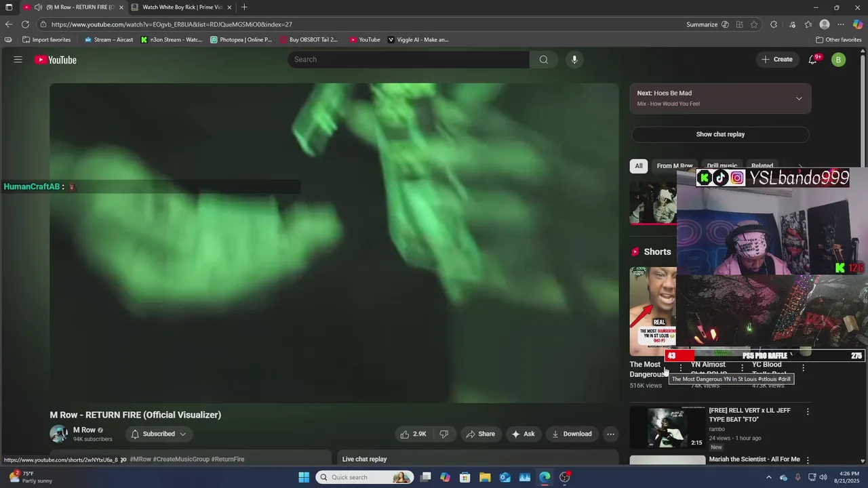The height and width of the screenshot is (488, 868).
Task: Close the M Row RETURN FIRE tab
Action: coord(121,7)
